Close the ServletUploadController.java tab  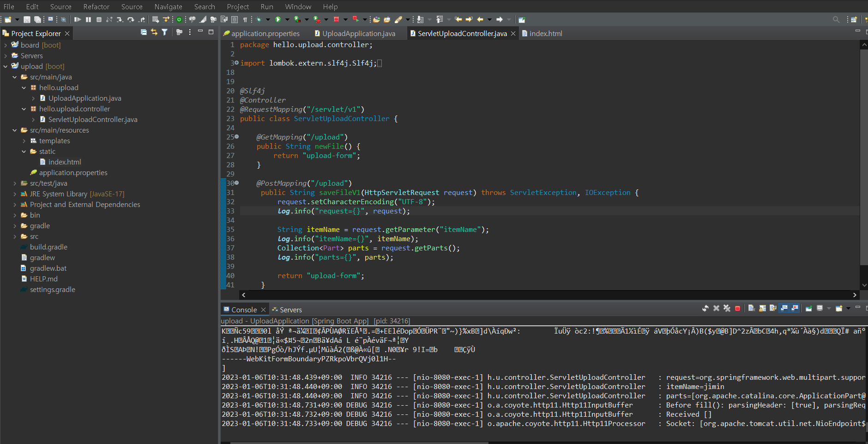[513, 33]
